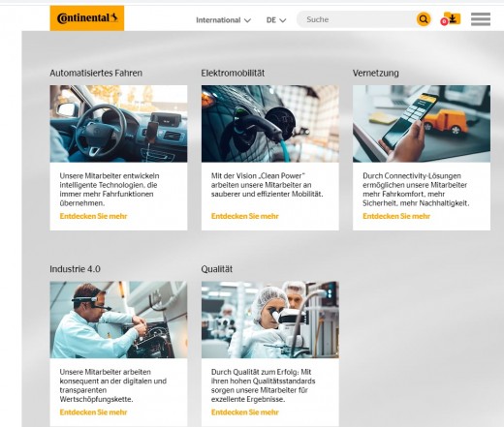Open the download folder icon

pyautogui.click(x=453, y=18)
